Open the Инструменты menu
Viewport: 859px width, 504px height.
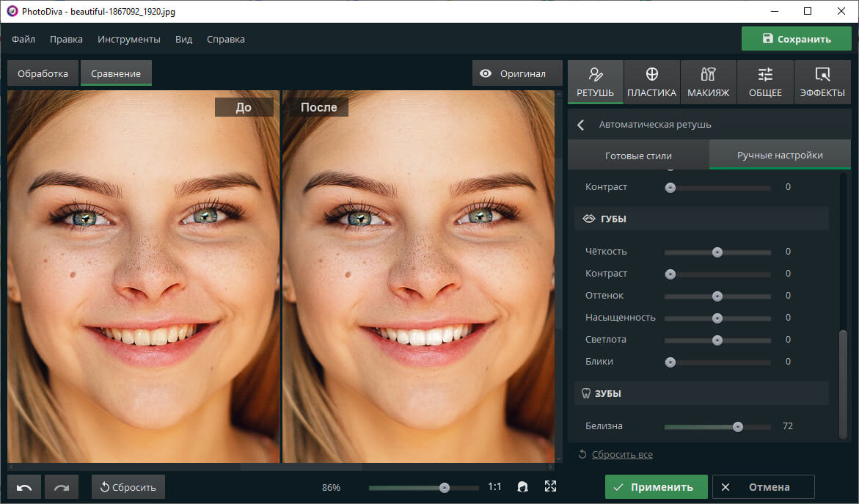tap(128, 39)
